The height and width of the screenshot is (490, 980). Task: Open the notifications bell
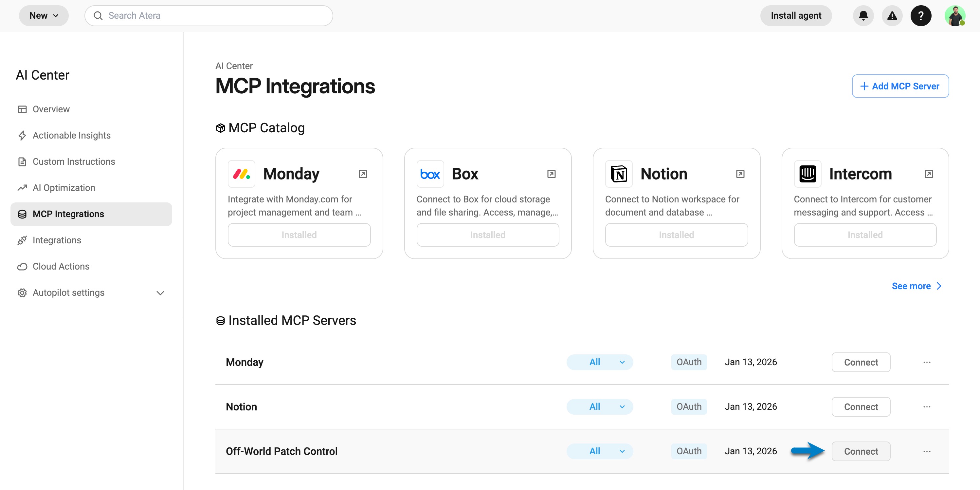tap(863, 16)
